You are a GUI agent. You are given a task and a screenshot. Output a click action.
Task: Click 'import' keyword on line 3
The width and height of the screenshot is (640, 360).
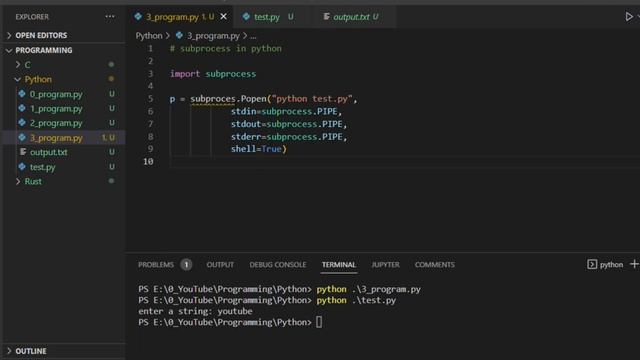185,73
